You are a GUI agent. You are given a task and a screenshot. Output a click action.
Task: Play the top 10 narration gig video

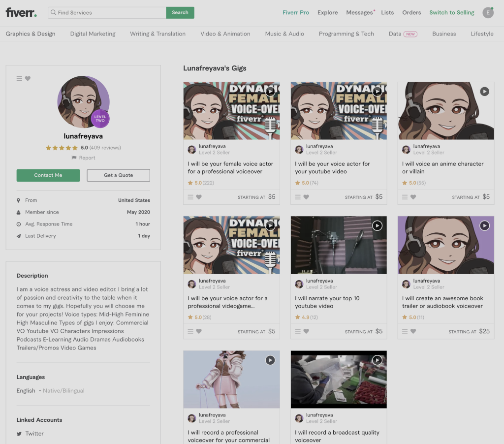click(x=378, y=226)
